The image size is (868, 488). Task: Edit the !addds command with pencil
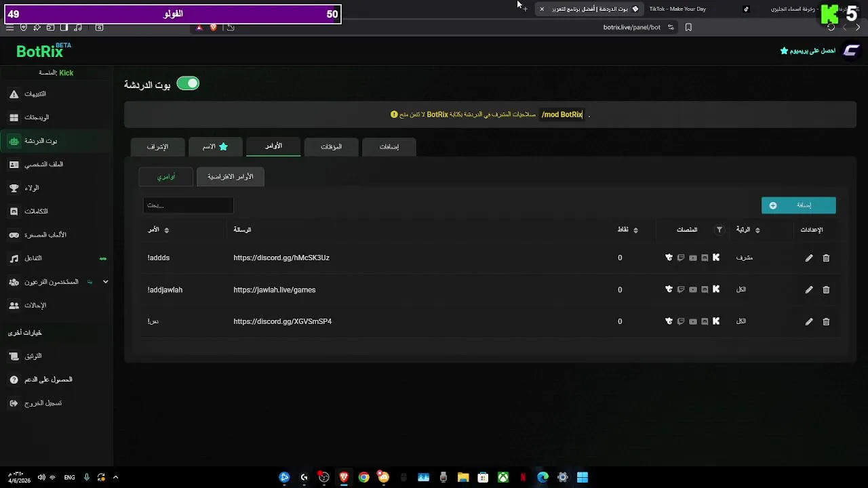click(x=809, y=258)
